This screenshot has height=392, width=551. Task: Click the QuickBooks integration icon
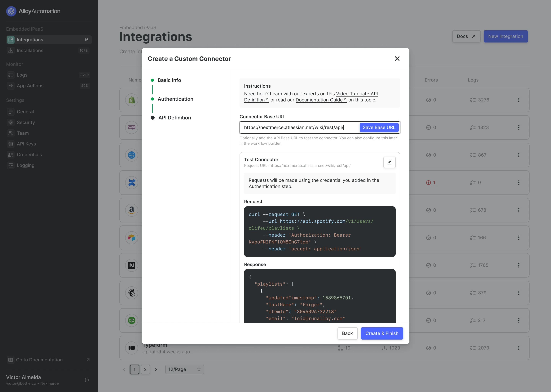tap(131, 320)
